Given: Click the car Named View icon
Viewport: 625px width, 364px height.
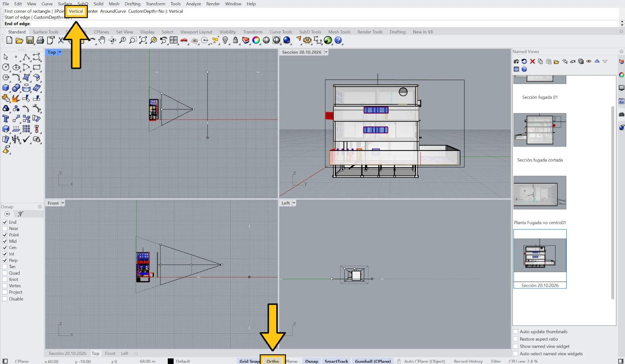Looking at the screenshot, I should tap(184, 40).
